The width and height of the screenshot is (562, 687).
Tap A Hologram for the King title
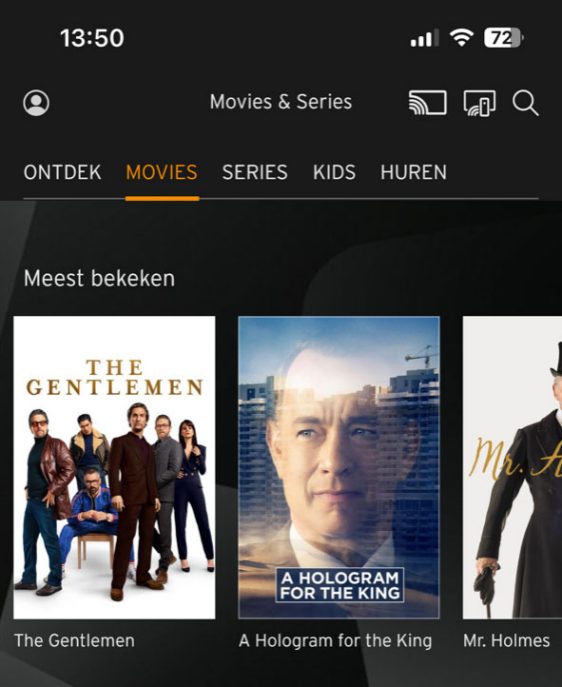tap(335, 641)
